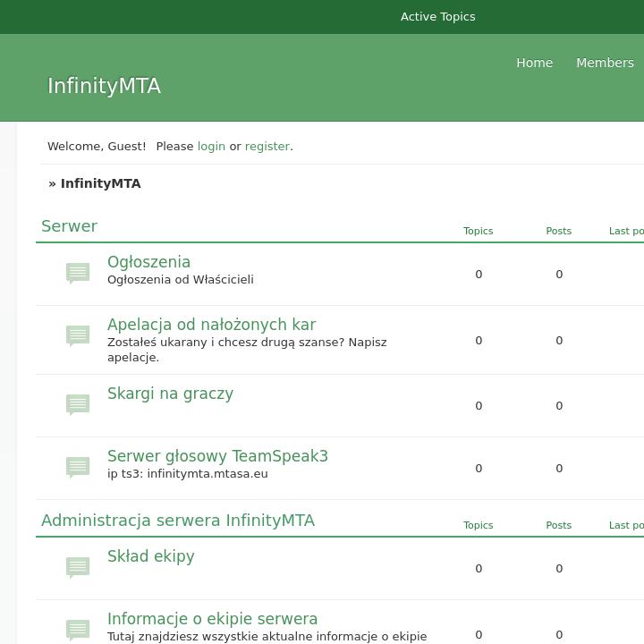Click the forum icon beside Skład ekipy

[78, 567]
